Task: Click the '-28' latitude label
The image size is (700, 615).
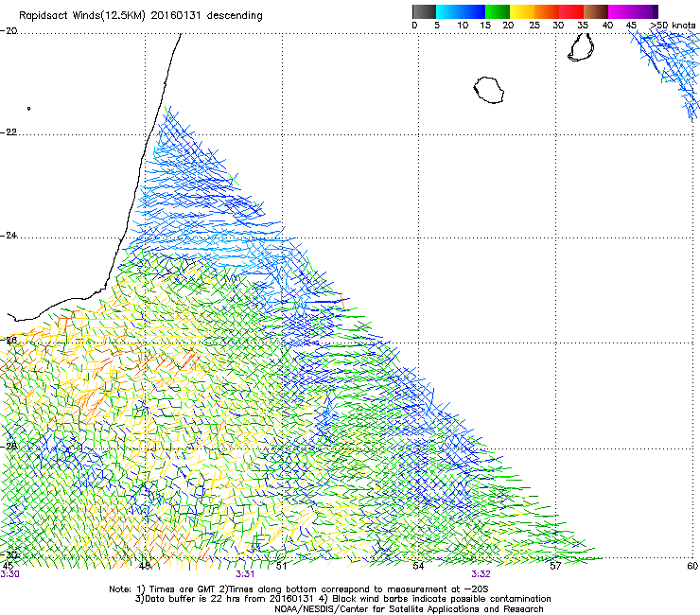Action: [x=9, y=447]
